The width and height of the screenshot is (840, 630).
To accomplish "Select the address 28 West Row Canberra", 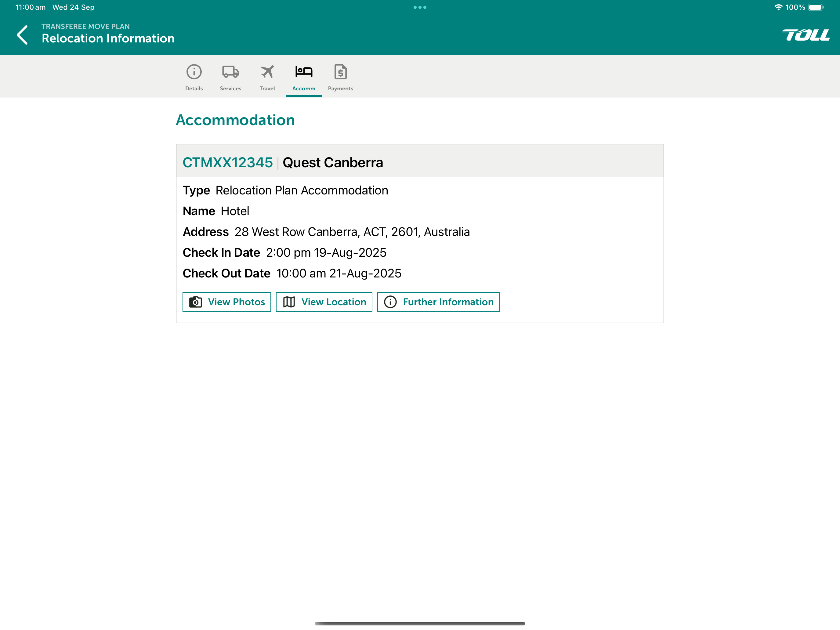I will pos(352,232).
